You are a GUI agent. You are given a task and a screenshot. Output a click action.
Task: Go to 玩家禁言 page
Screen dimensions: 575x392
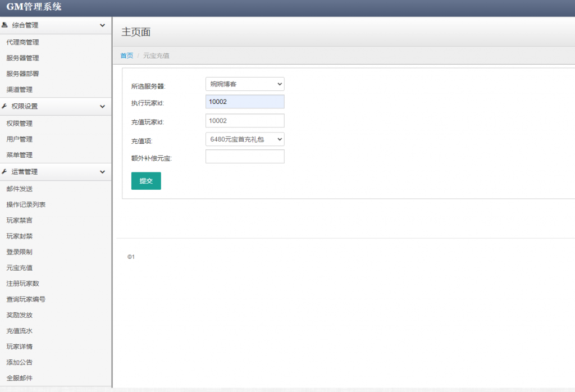[x=20, y=220]
